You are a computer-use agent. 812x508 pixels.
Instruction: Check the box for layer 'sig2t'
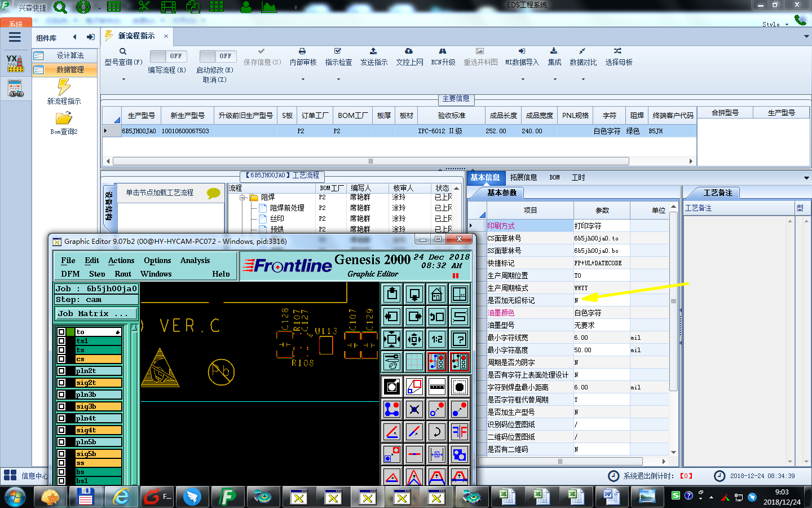61,383
